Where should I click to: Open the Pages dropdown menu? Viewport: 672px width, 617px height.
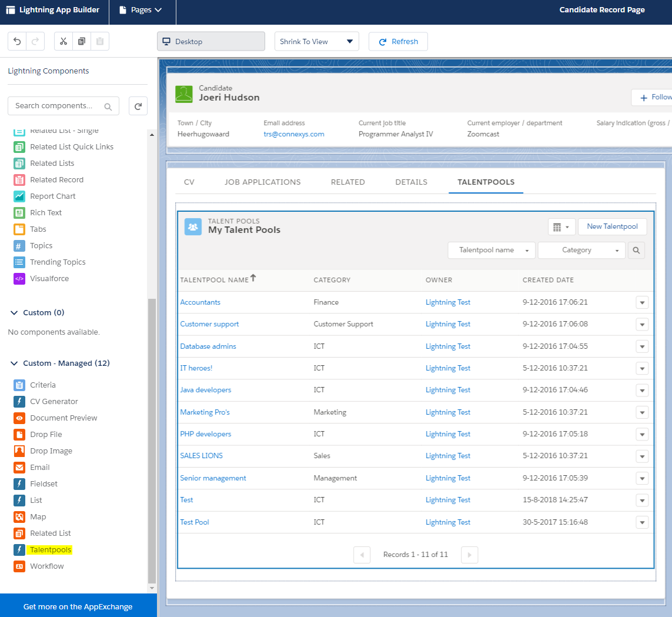coord(141,10)
